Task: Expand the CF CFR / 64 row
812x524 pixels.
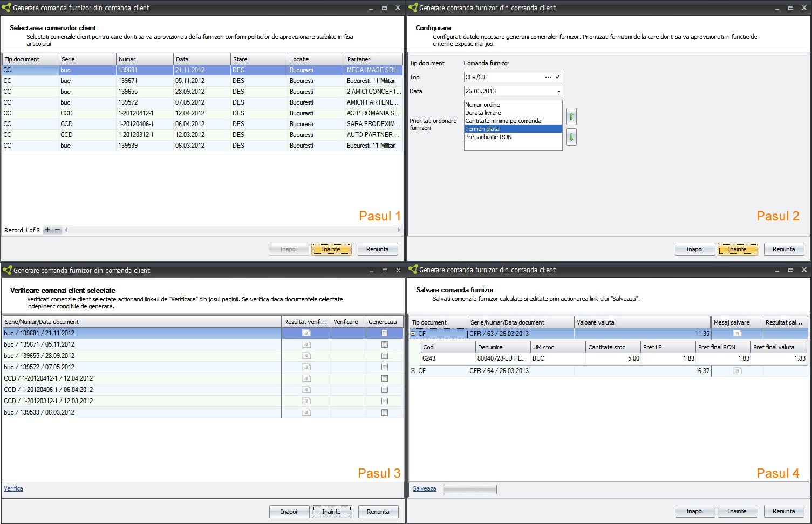Action: [413, 371]
